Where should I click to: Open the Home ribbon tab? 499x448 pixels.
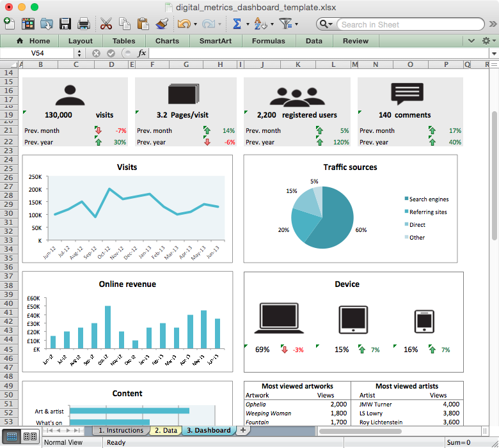click(x=33, y=41)
